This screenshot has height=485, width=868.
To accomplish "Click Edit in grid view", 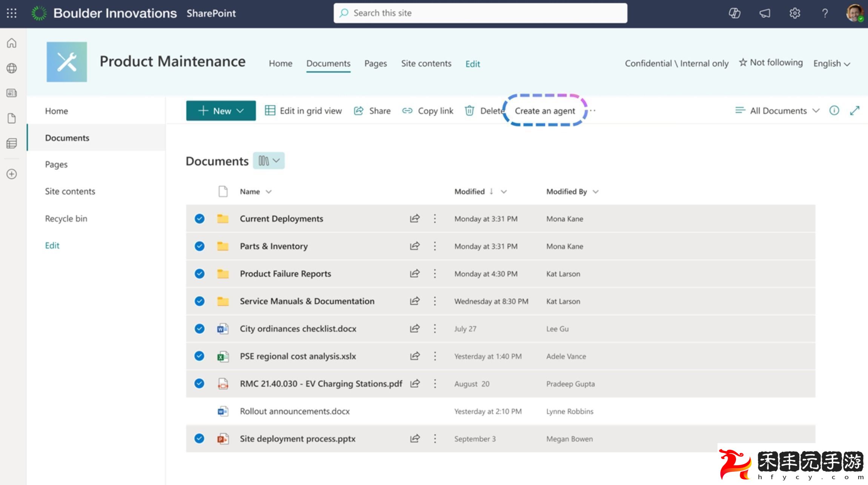I will point(303,111).
